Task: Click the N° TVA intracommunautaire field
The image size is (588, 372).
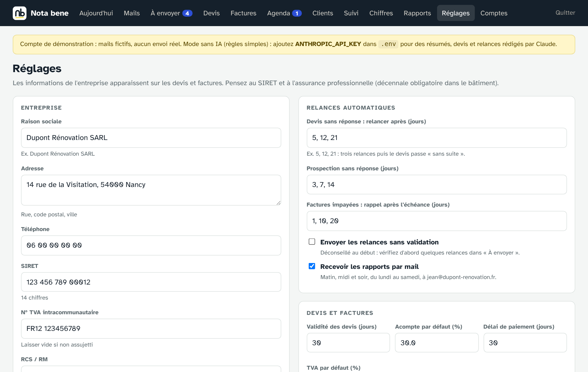Action: [151, 329]
